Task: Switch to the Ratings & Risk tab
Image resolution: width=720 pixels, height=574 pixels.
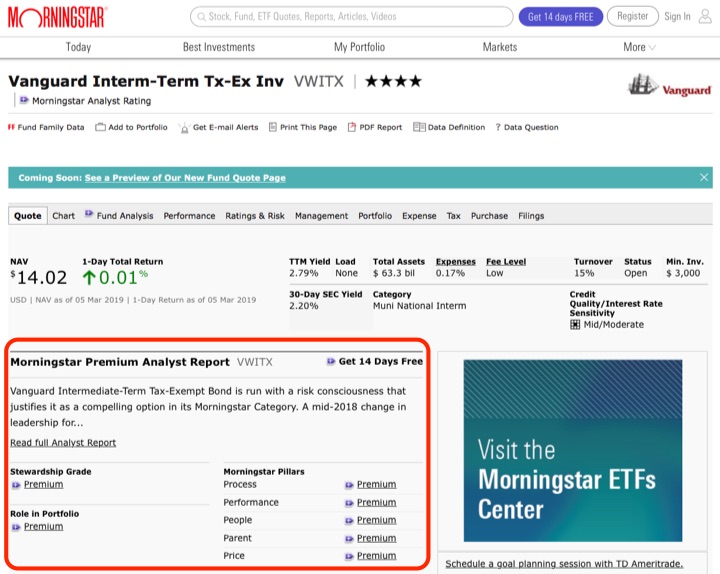Action: pos(255,216)
